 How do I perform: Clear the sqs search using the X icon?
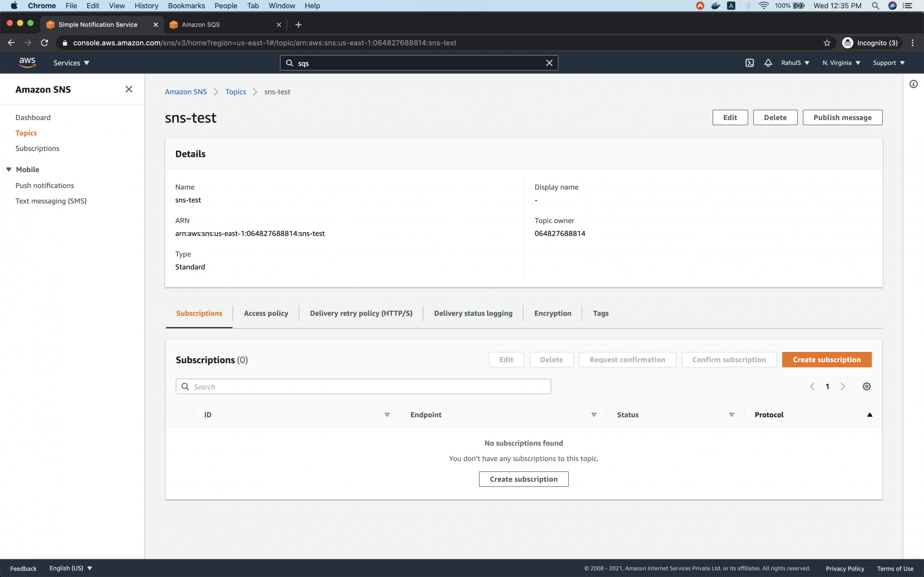pos(549,62)
